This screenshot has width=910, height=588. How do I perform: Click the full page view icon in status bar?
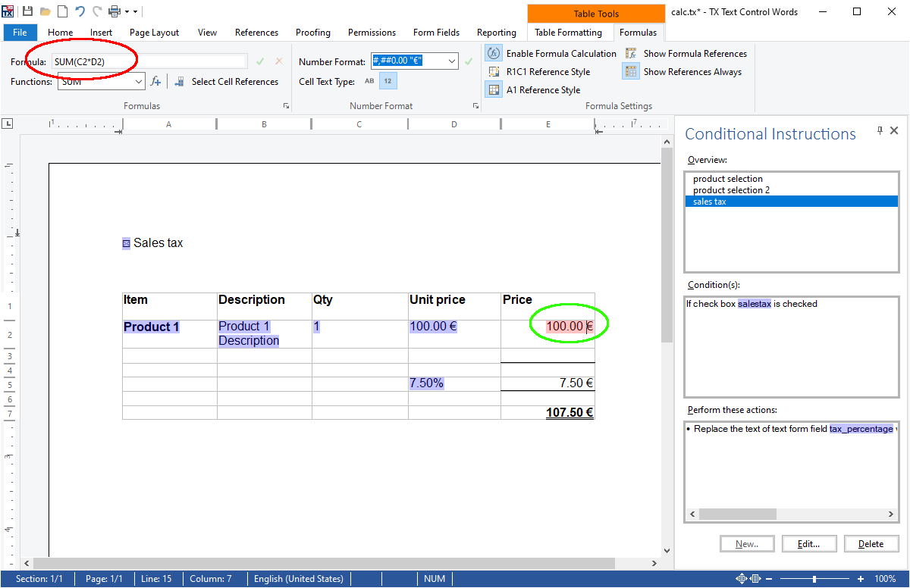coord(741,579)
